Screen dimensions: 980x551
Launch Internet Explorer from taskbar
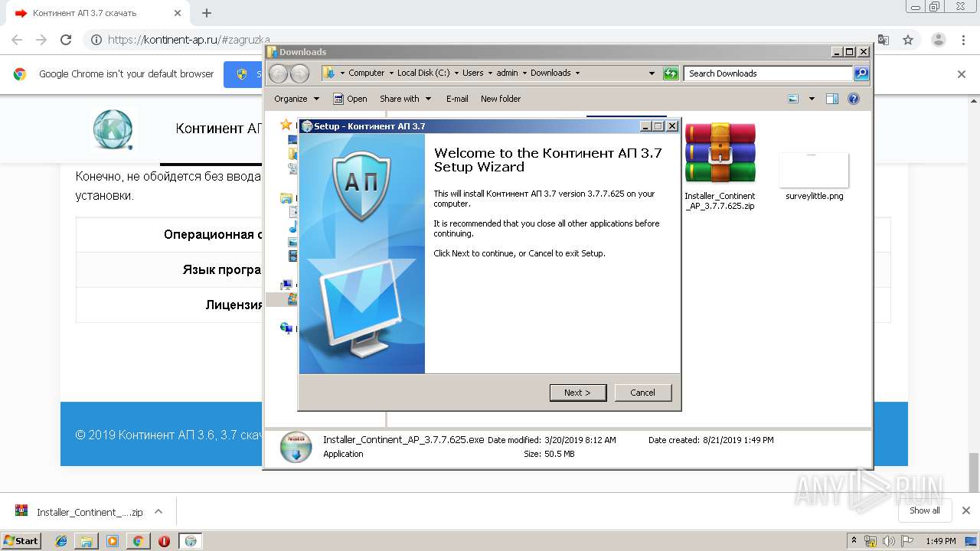(61, 540)
